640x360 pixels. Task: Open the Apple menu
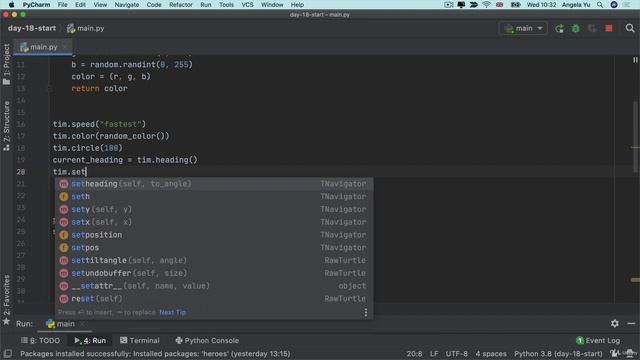point(11,4)
